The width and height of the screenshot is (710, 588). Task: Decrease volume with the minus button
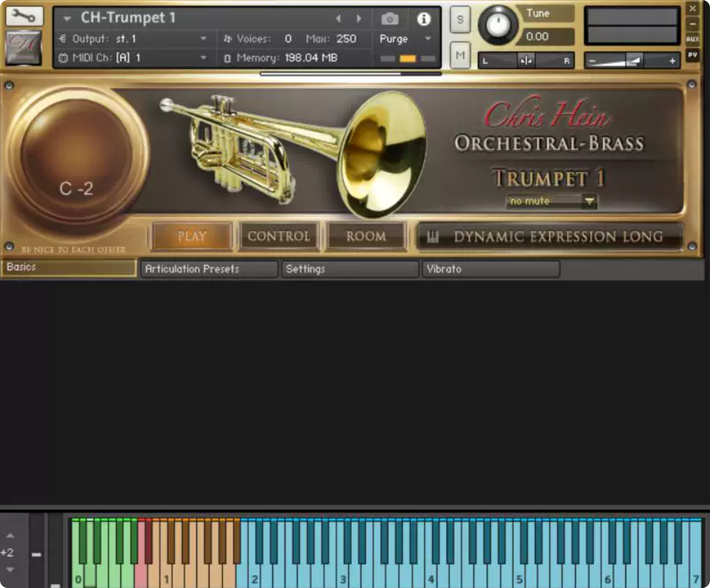pos(592,60)
